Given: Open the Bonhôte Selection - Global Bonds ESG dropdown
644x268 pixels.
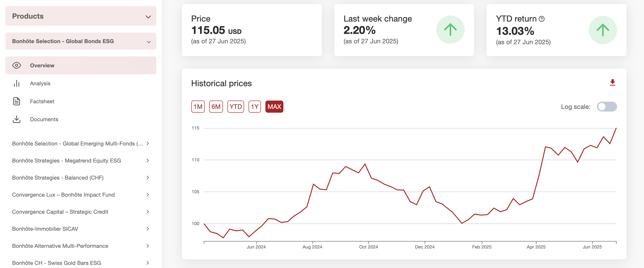Looking at the screenshot, I should coord(81,41).
